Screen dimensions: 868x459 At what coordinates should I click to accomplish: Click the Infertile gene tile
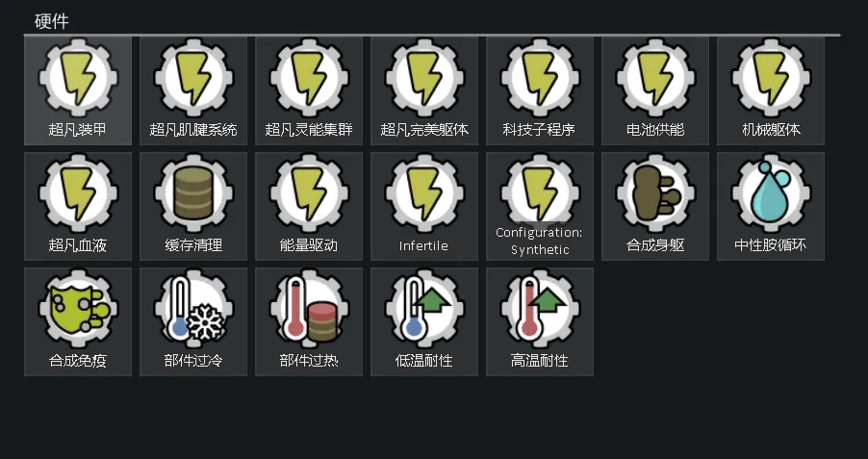tap(424, 207)
